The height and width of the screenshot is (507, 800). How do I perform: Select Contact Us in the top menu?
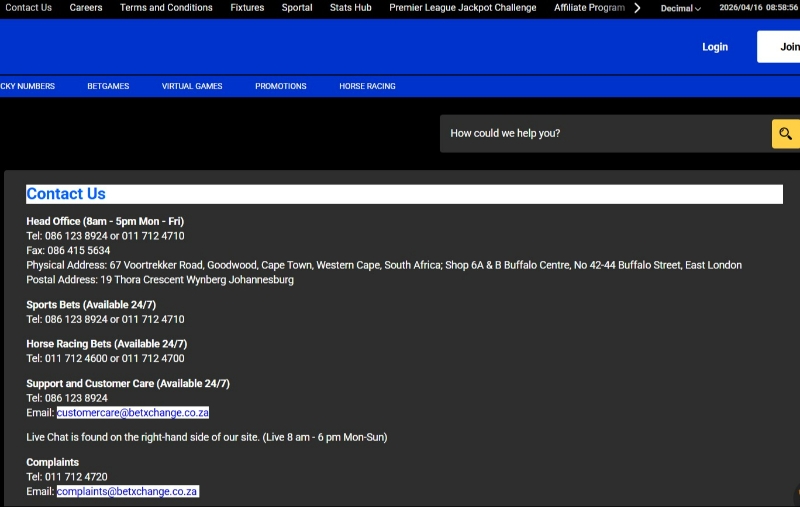pyautogui.click(x=28, y=8)
